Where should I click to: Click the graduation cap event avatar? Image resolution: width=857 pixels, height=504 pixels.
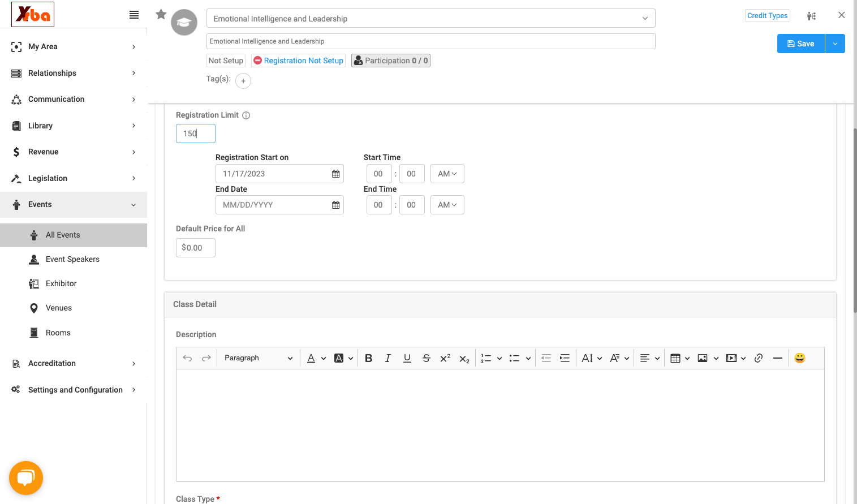tap(184, 23)
